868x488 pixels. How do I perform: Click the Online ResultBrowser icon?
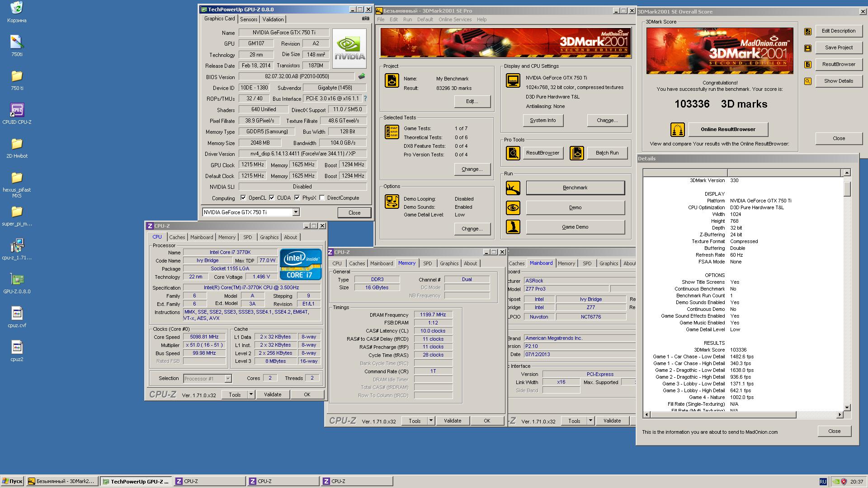coord(677,130)
